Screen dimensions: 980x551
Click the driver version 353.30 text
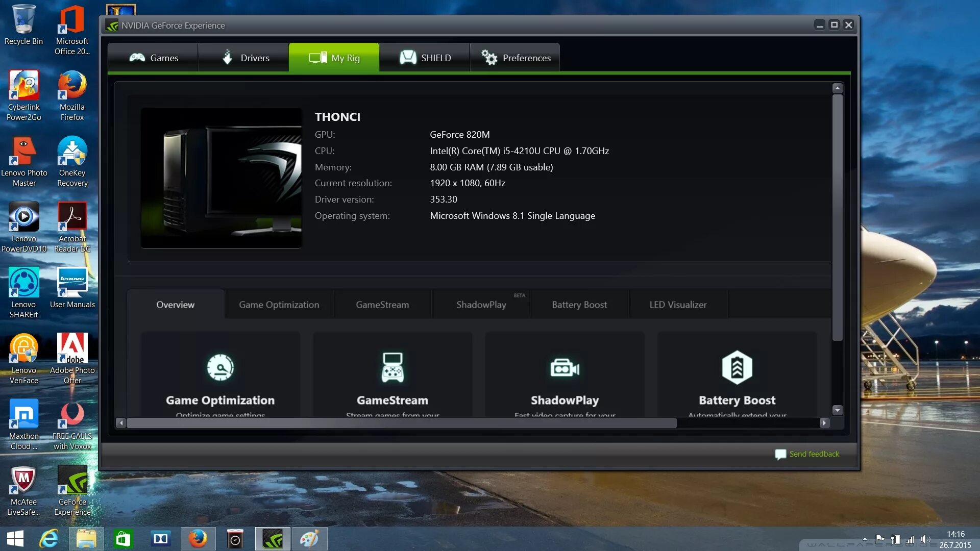point(443,199)
